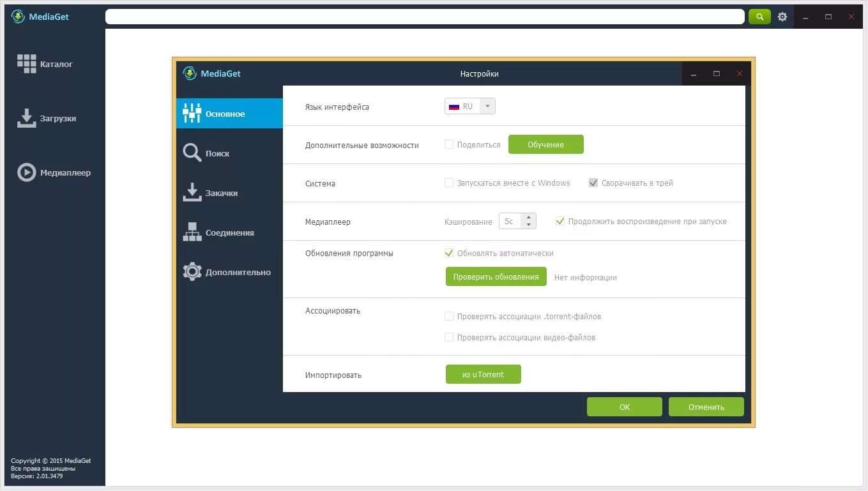Image resolution: width=868 pixels, height=491 pixels.
Task: Click the green search magnifier button
Action: (x=759, y=17)
